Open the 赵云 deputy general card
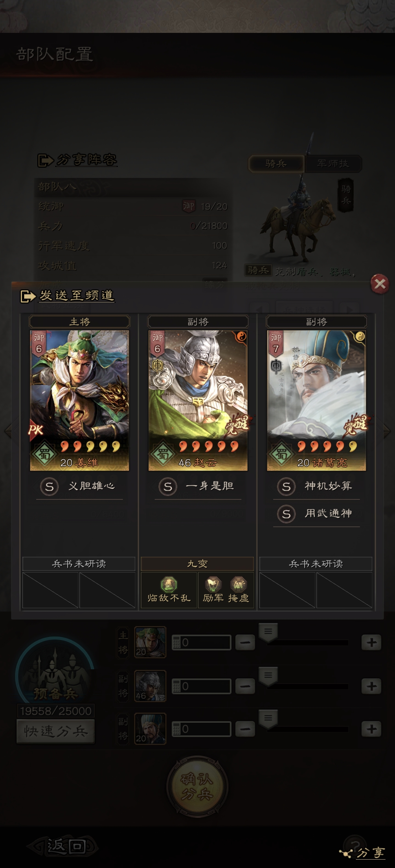 tap(198, 400)
